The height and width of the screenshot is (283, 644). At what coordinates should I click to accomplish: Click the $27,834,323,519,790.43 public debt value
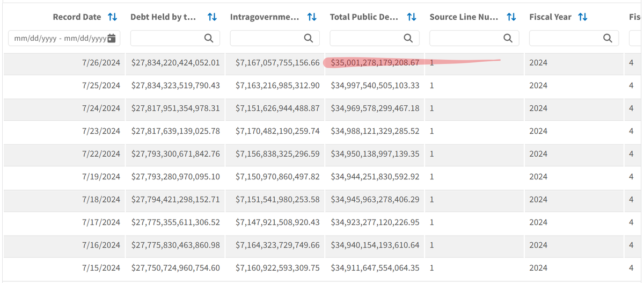point(175,85)
